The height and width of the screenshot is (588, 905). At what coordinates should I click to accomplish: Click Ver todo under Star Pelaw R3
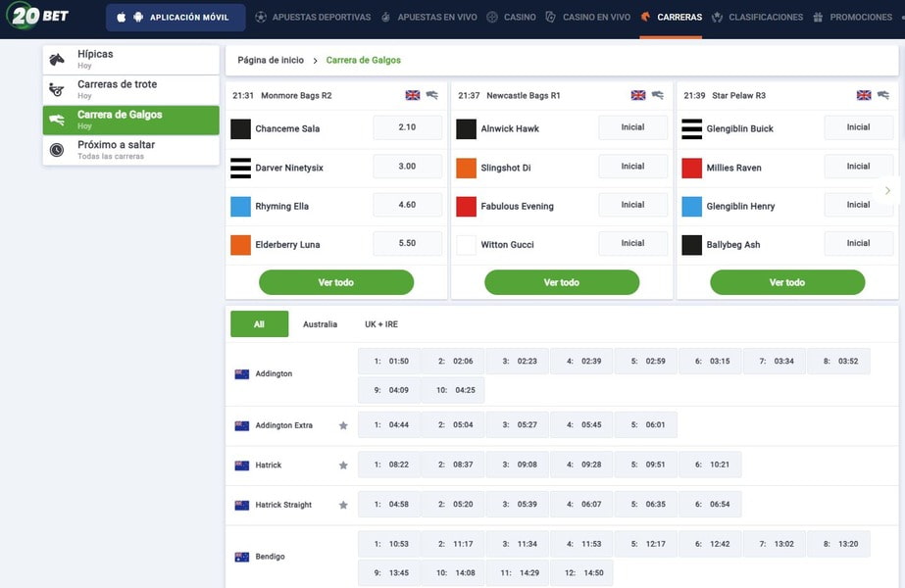coord(788,282)
